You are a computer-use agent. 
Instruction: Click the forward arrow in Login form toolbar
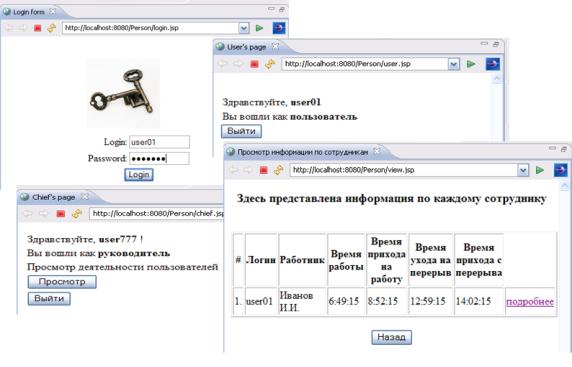point(23,28)
